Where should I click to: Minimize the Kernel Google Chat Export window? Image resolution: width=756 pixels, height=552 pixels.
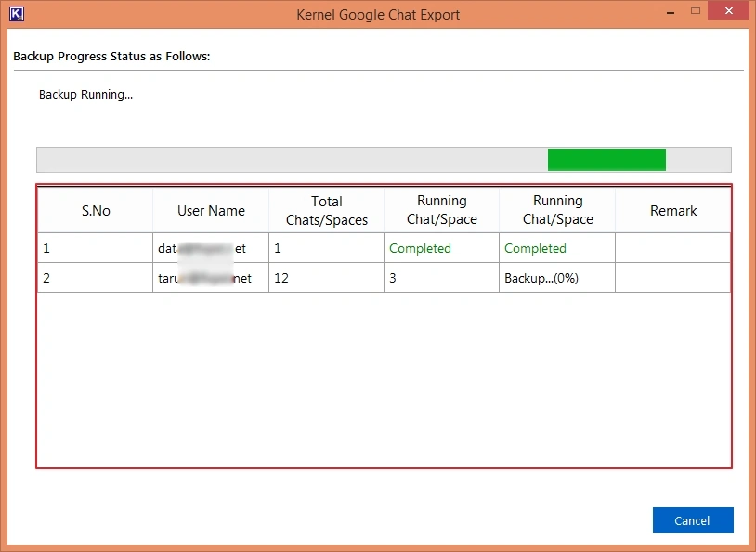tap(671, 11)
